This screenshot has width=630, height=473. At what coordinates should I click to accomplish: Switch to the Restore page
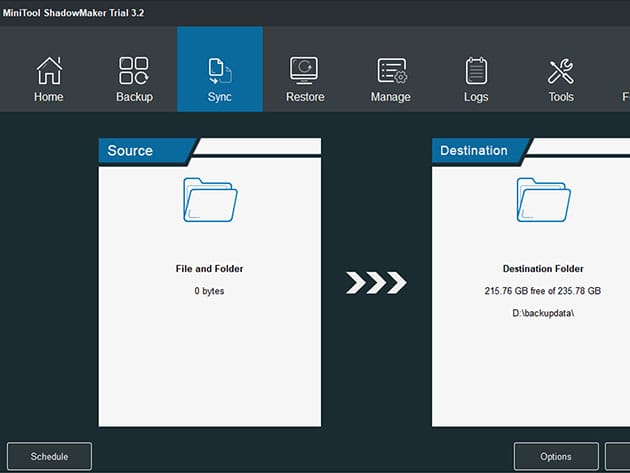pyautogui.click(x=304, y=79)
